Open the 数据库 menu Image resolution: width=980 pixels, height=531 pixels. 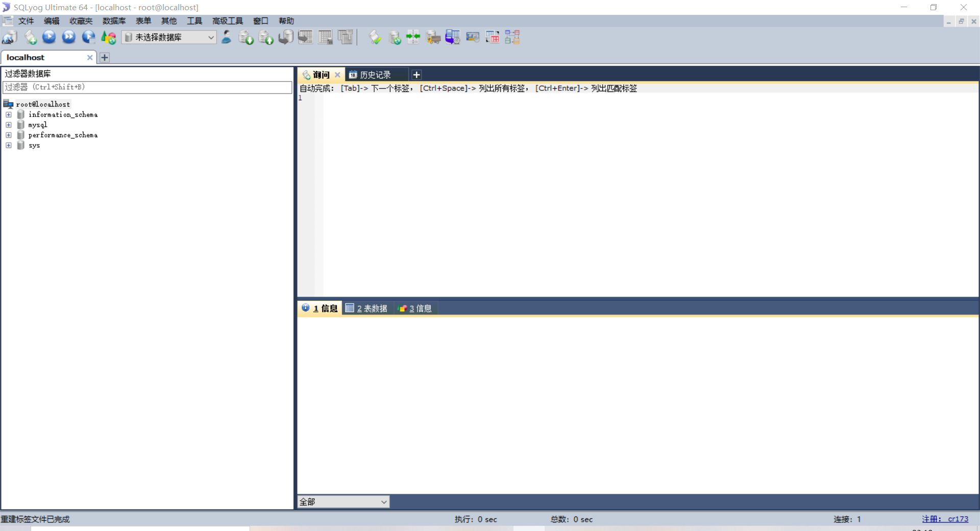pyautogui.click(x=114, y=21)
